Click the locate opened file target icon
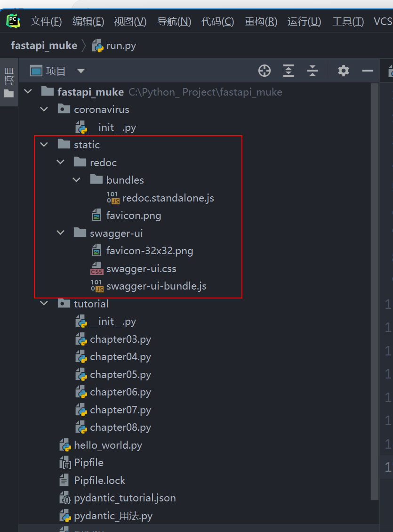 click(264, 71)
